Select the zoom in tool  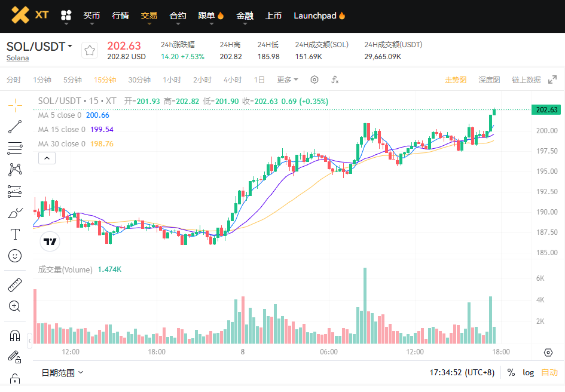[15, 306]
